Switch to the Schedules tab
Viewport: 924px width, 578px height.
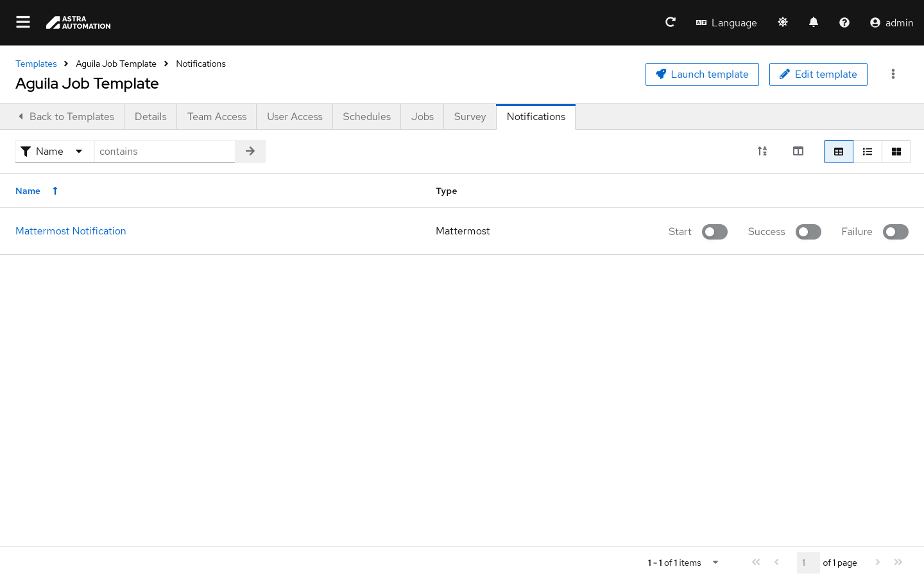[x=366, y=117]
